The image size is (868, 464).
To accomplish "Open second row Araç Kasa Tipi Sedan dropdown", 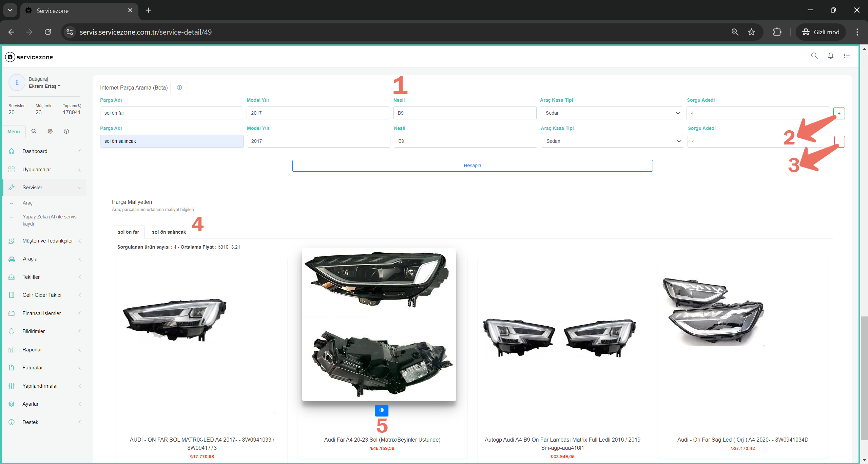I will pos(612,141).
